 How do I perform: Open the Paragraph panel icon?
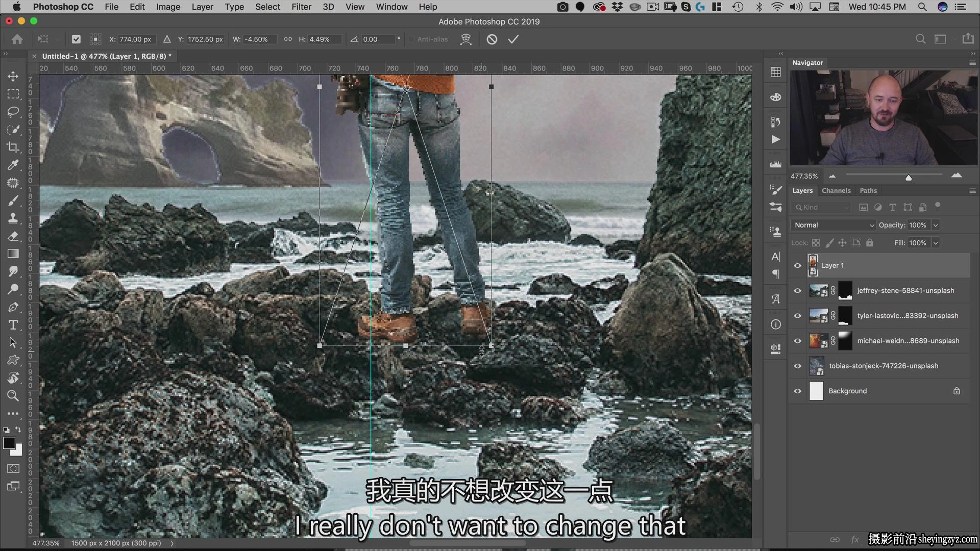776,274
